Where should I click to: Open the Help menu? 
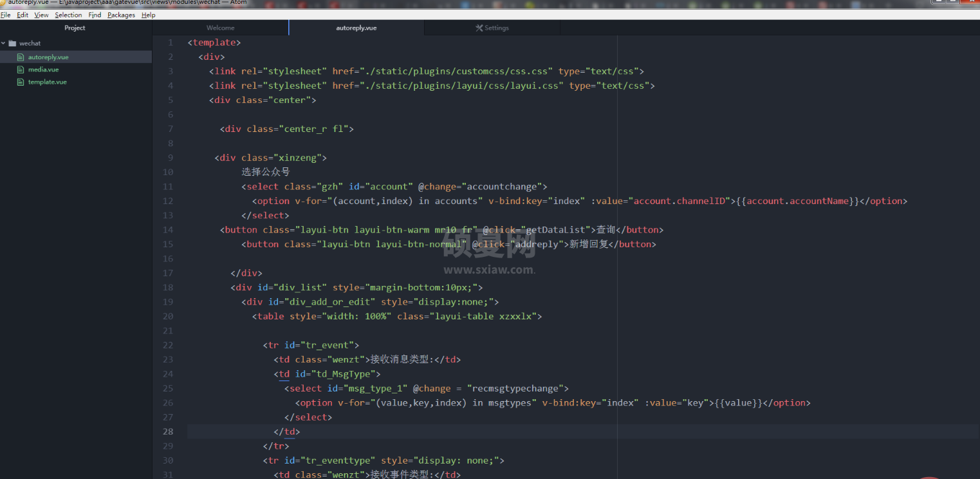pyautogui.click(x=148, y=15)
